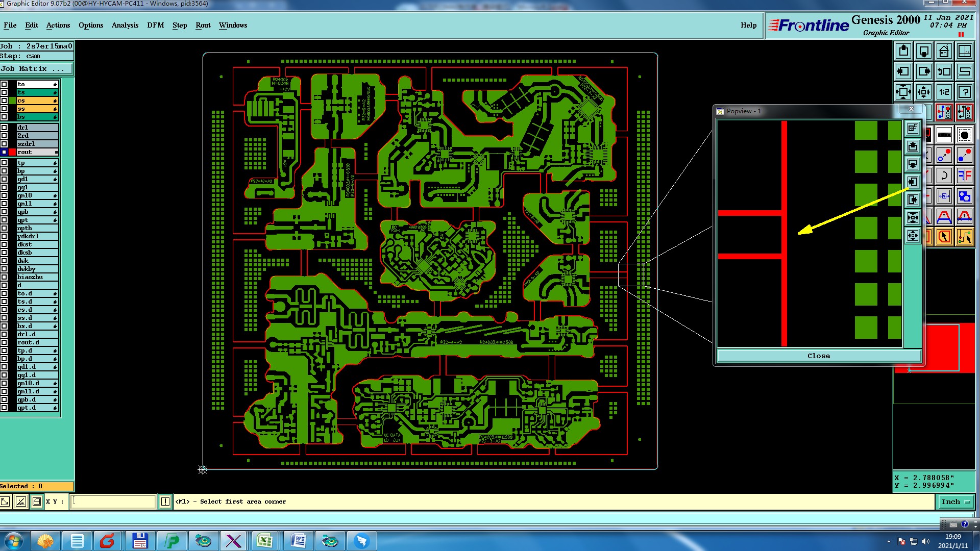Click the red color swatch of rout layer

click(12, 152)
